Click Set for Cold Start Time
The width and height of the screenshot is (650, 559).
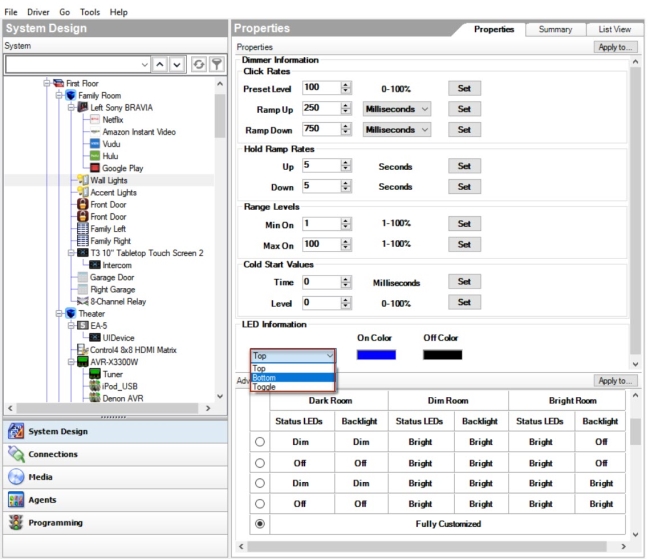pos(464,282)
